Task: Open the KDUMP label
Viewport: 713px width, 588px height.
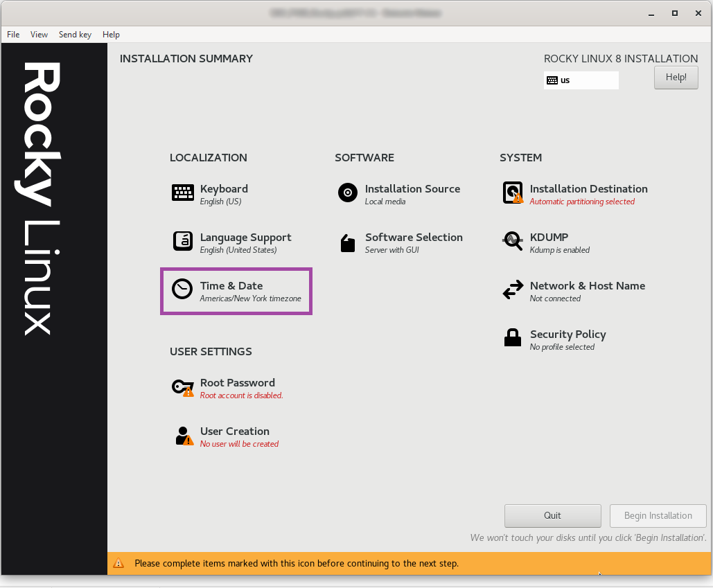Action: [x=549, y=237]
